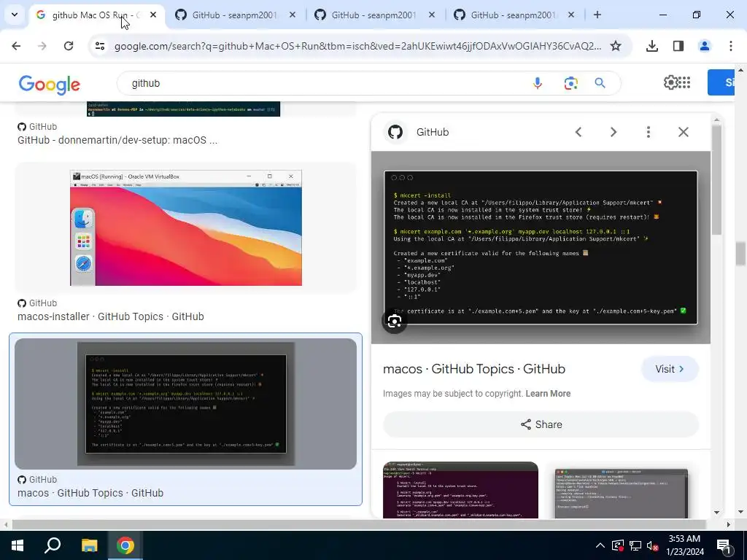View site information icon in address bar
The height and width of the screenshot is (560, 747).
(x=100, y=46)
